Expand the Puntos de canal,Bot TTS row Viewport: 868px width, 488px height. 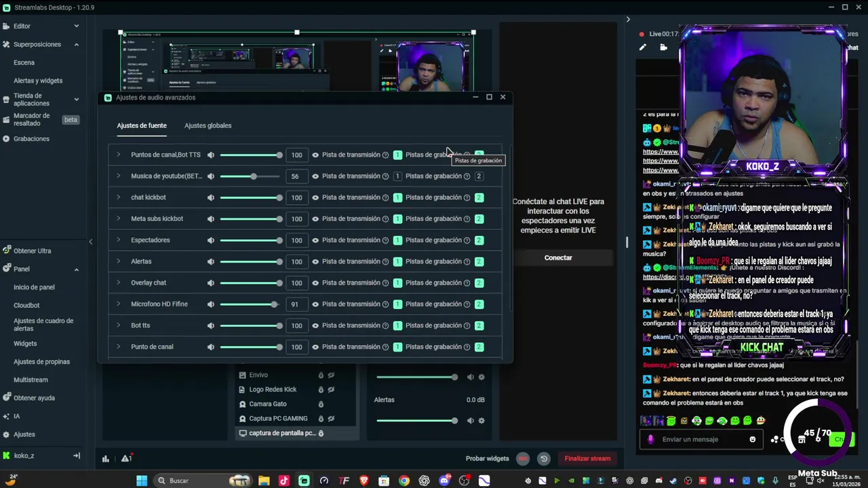pyautogui.click(x=118, y=155)
